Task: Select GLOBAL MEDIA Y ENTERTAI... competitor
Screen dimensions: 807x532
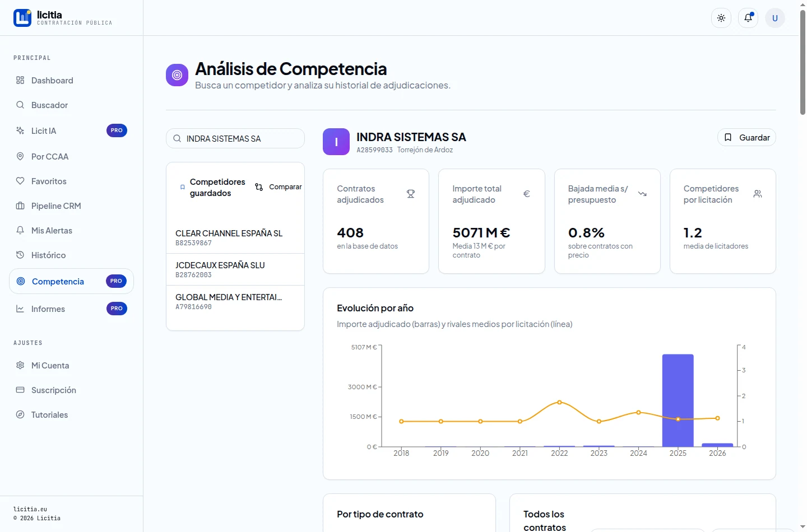Action: 235,301
